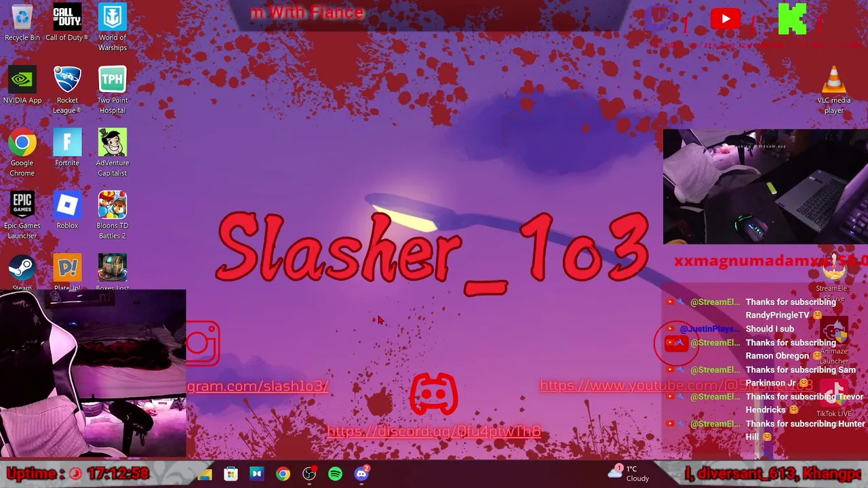This screenshot has height=488, width=868.
Task: Open Google Chrome desktop icon
Action: (x=22, y=154)
